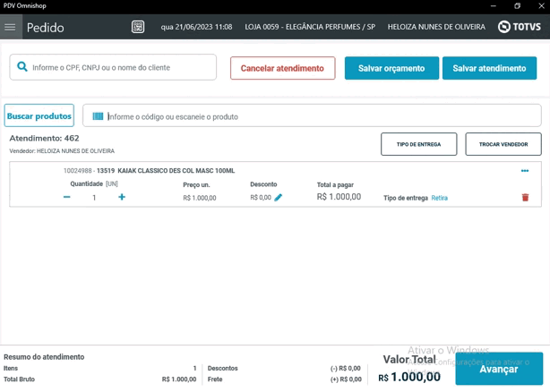Click Salvar orçamento button

pos(391,68)
